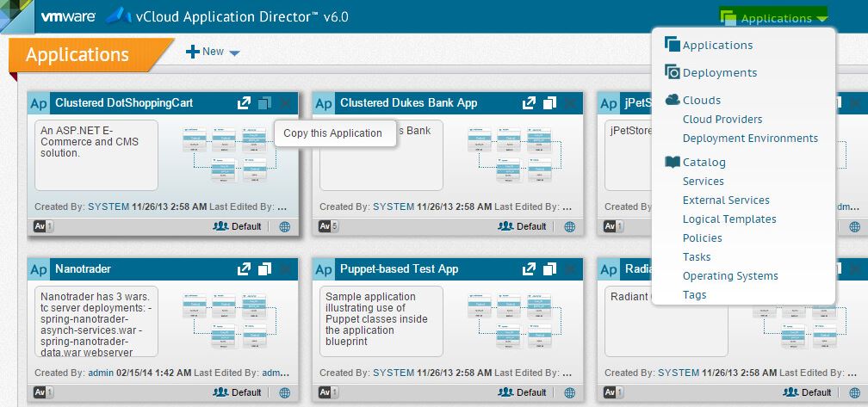Image resolution: width=868 pixels, height=407 pixels.
Task: Click Av version badge on Puppet-based Test App
Action: pos(328,392)
